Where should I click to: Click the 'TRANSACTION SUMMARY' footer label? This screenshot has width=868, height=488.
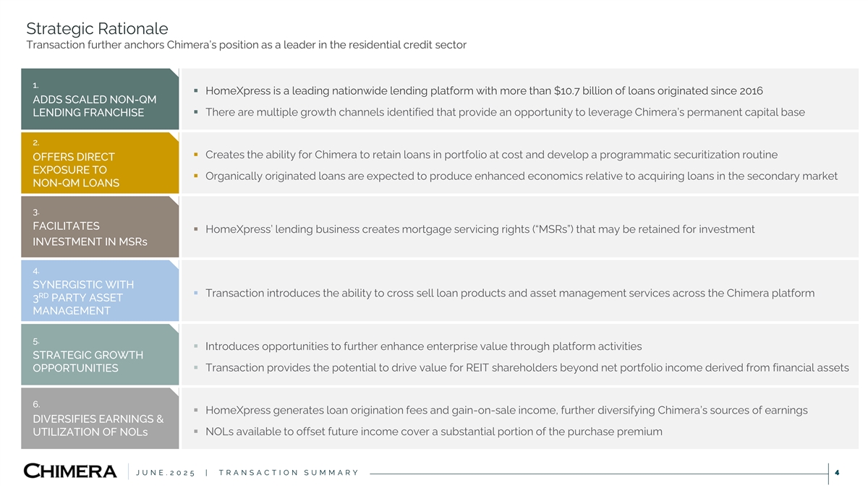click(289, 473)
